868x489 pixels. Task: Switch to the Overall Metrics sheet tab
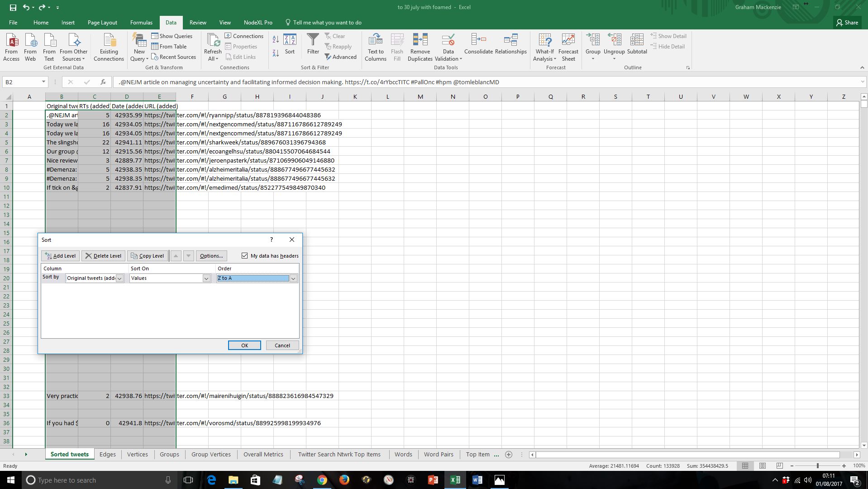coord(263,454)
